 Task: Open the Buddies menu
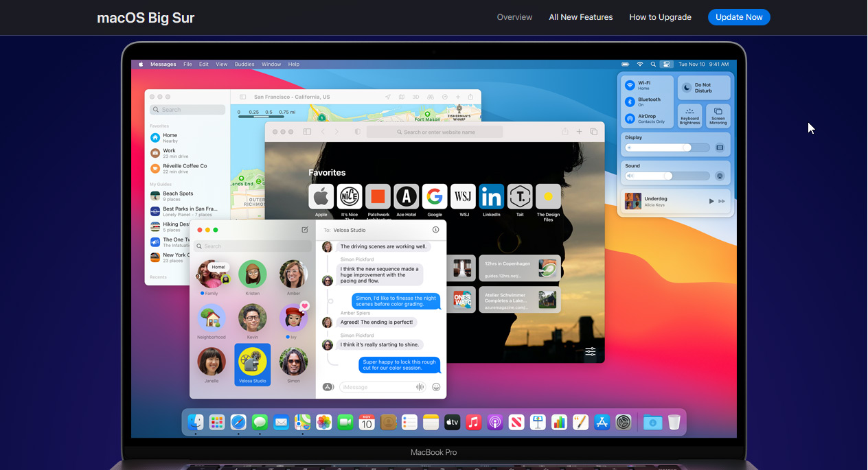click(x=244, y=64)
